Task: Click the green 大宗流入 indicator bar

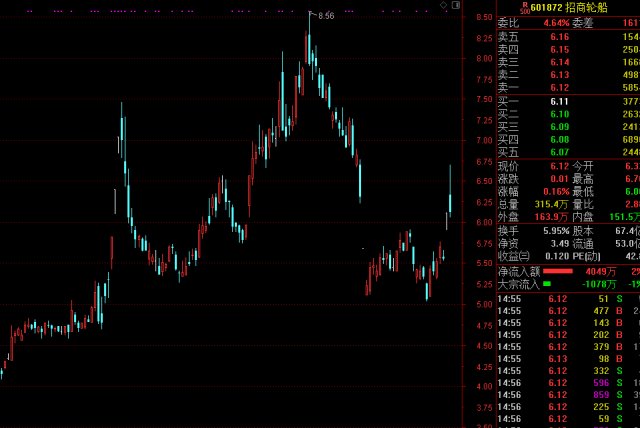Action: tap(547, 284)
